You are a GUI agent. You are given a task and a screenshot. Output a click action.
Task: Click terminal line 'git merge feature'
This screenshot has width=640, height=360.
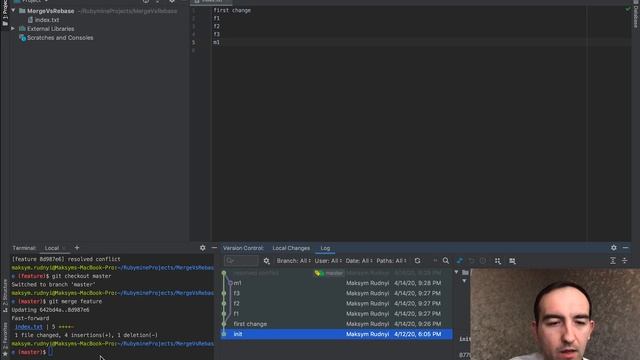tap(76, 301)
